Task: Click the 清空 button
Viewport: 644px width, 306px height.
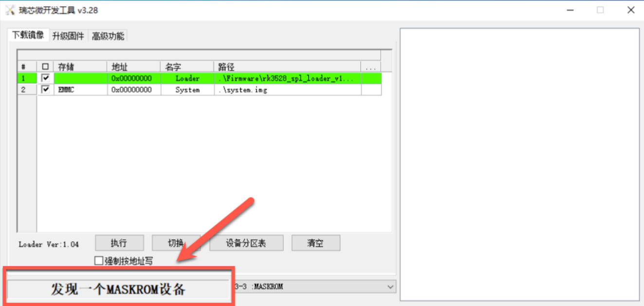Action: click(315, 243)
